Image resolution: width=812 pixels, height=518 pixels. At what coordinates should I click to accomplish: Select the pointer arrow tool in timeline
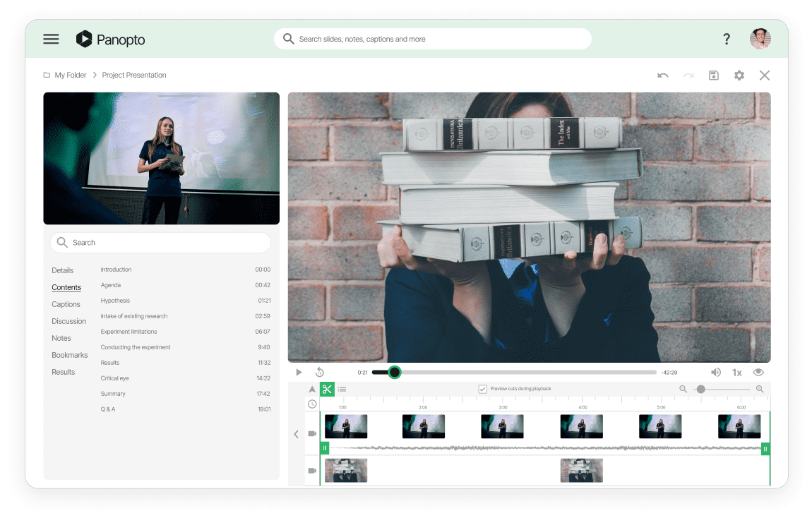pyautogui.click(x=312, y=389)
